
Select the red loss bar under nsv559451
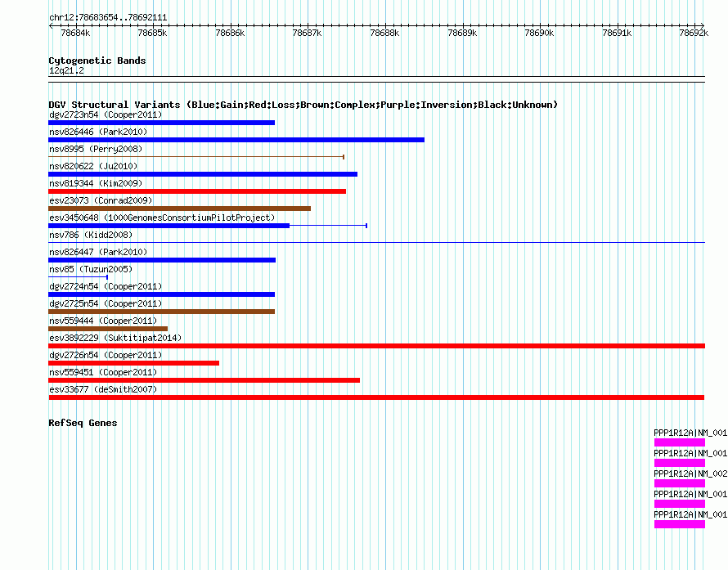204,380
